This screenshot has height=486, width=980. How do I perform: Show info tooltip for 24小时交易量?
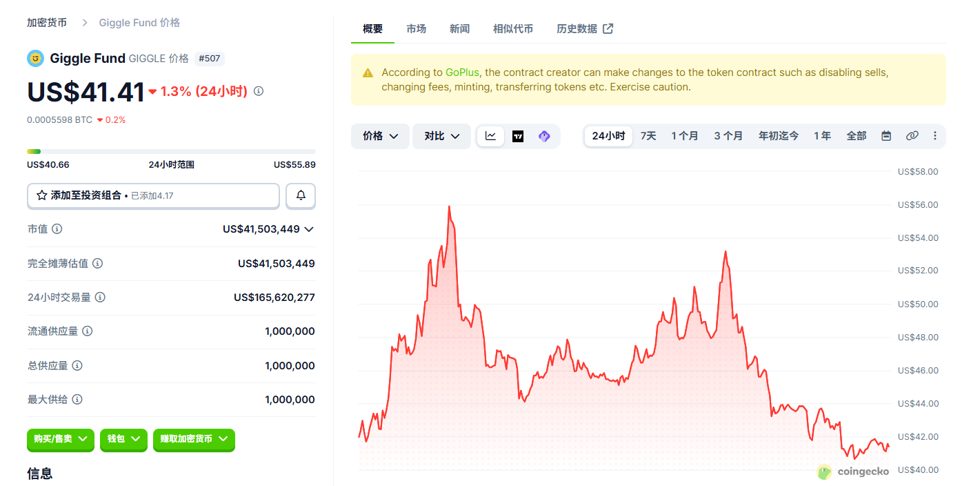pyautogui.click(x=100, y=297)
